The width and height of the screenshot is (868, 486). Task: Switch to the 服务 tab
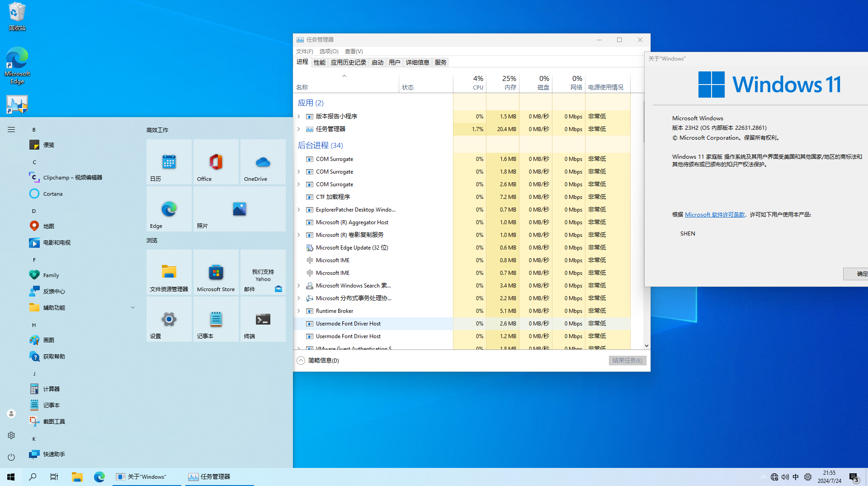[440, 62]
